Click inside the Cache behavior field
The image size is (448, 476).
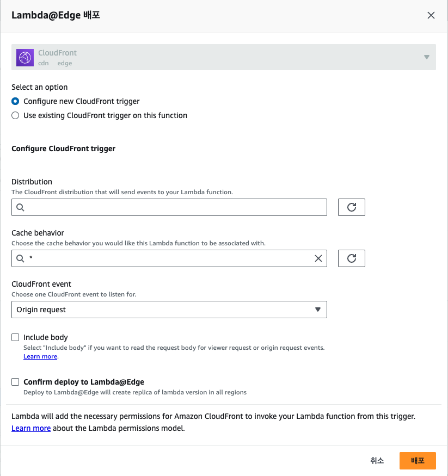point(169,259)
